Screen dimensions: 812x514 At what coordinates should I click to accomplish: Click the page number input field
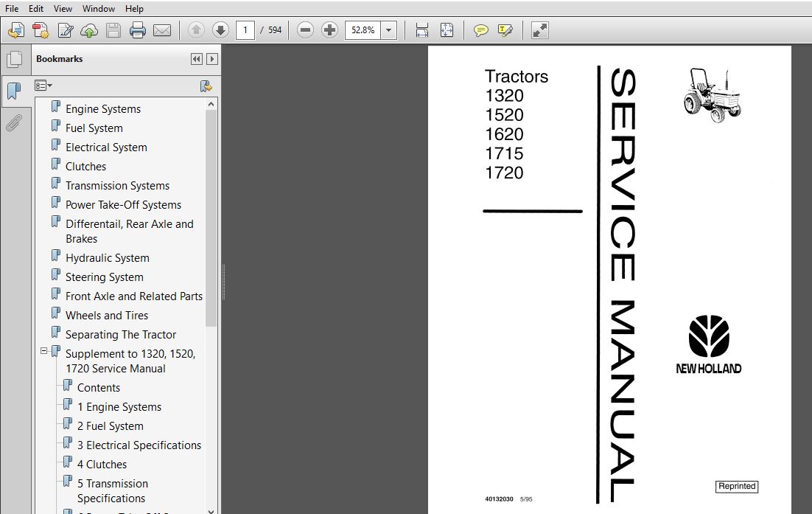(245, 30)
